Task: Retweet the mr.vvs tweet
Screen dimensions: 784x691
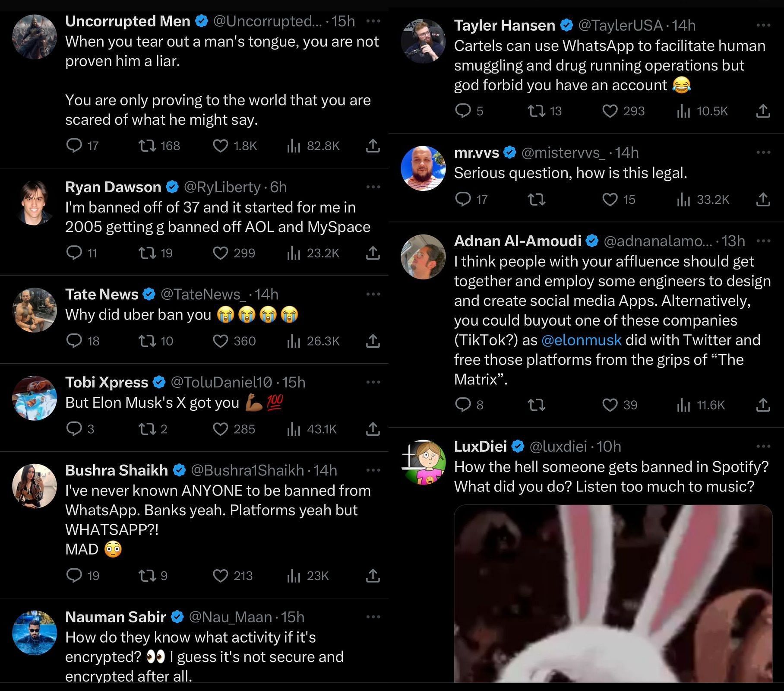Action: pyautogui.click(x=537, y=200)
